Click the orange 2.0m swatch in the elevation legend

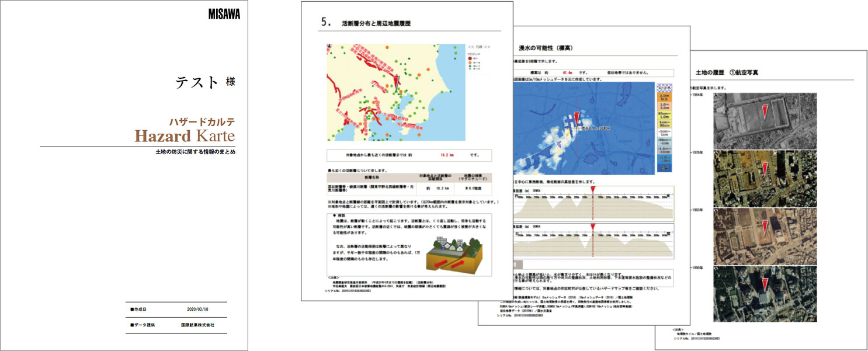point(666,97)
